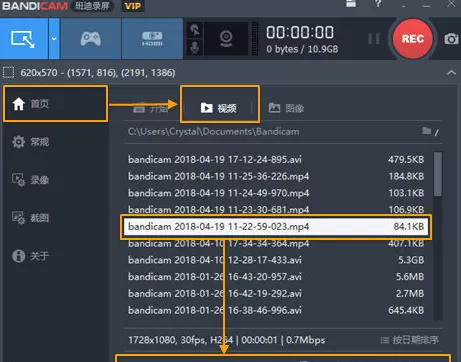Click the 00:00:00 recording timer display
The image size is (461, 362).
(300, 32)
